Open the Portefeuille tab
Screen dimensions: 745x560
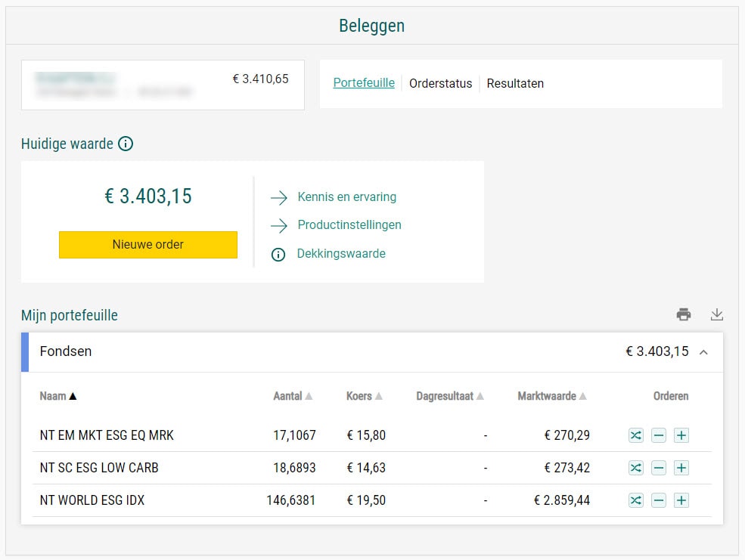364,83
